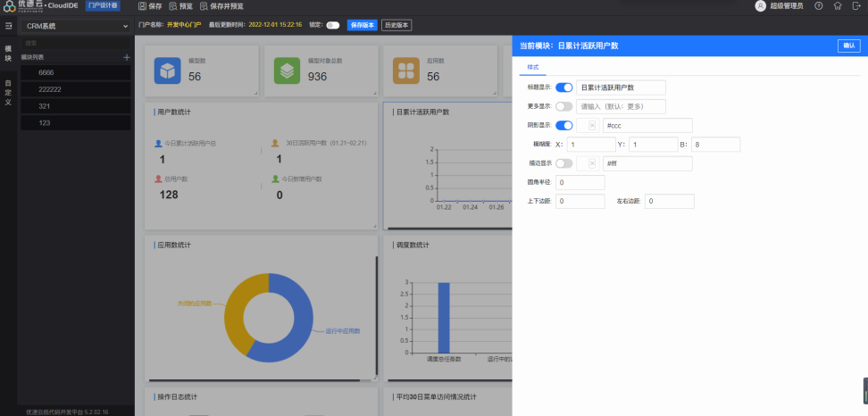Select the 样式 tab
868x416 pixels.
tap(533, 67)
